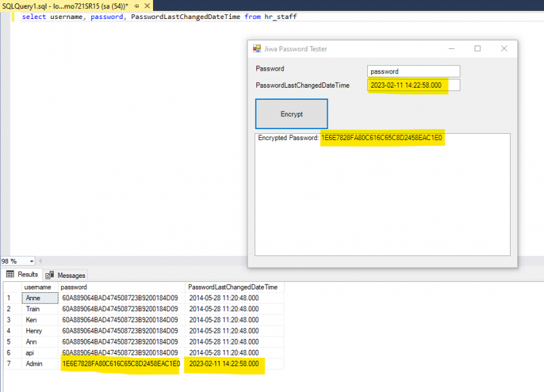Pin the SQLQuery1.sql document tab

tap(136, 5)
